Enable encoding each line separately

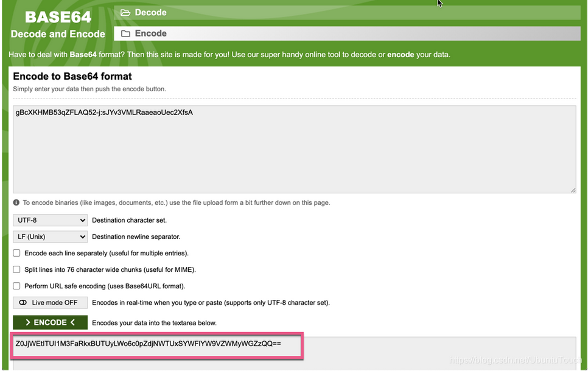[x=15, y=253]
